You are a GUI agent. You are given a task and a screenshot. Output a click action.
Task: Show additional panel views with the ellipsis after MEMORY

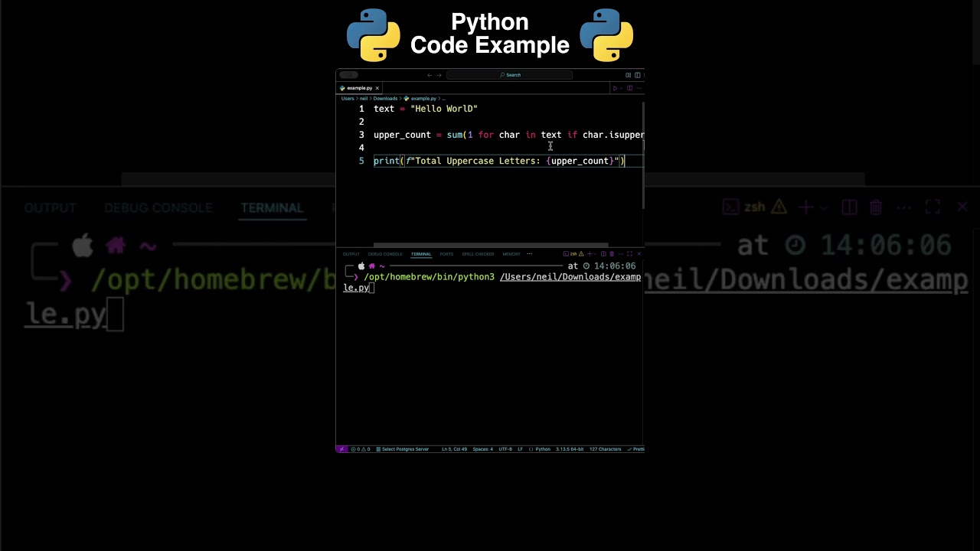click(x=529, y=254)
